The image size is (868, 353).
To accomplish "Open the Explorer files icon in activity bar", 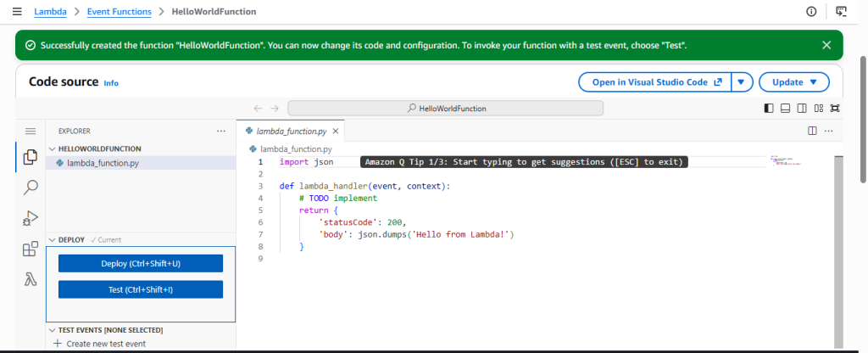I will coord(31,157).
